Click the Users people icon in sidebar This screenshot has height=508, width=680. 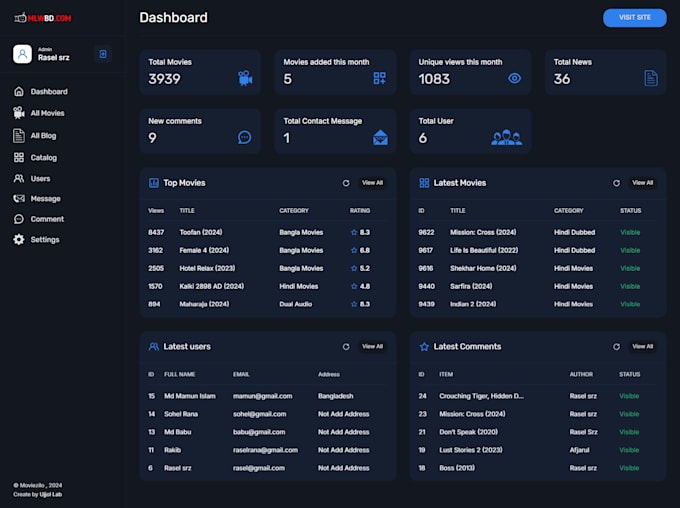[x=19, y=178]
